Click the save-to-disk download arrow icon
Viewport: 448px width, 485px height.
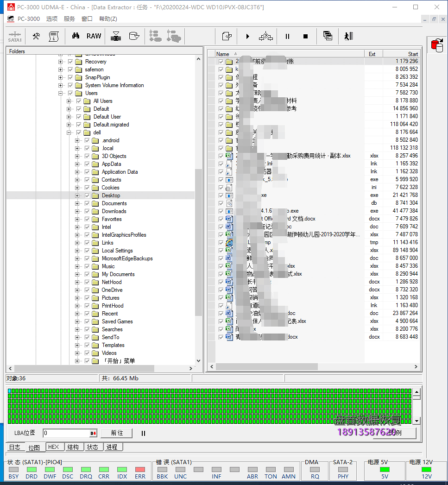point(116,36)
